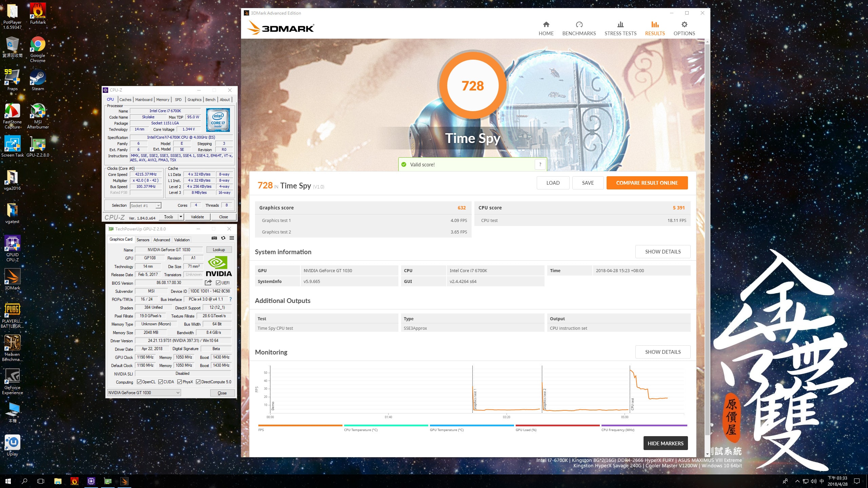The width and height of the screenshot is (868, 488).
Task: Expand the CPU-Z Tools dropdown arrow
Action: (181, 217)
